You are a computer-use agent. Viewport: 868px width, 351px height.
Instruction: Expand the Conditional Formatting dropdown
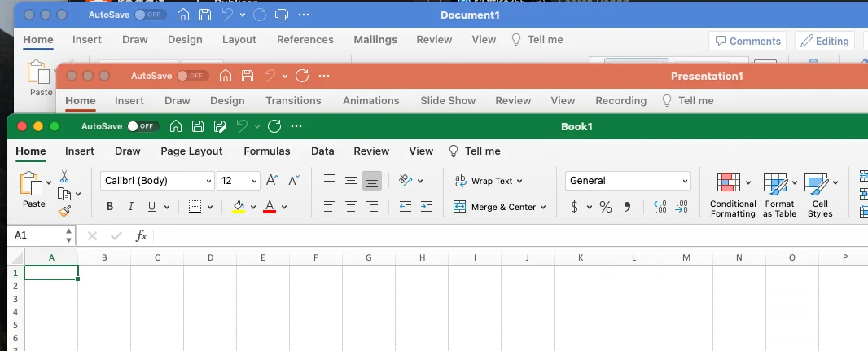coord(747,182)
